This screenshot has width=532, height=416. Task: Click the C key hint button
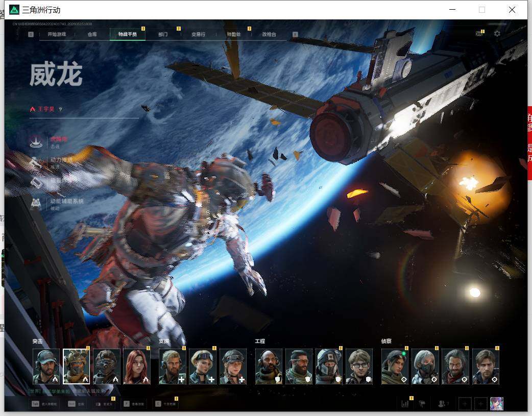point(165,404)
